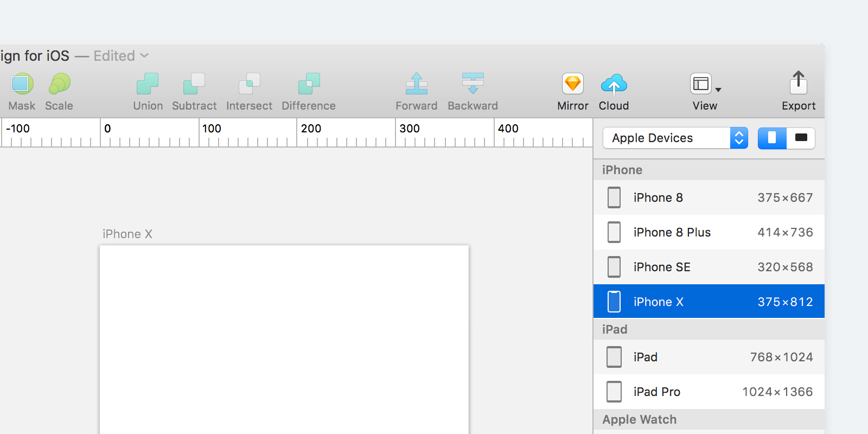
Task: Click the 1024×1366 dimensions text
Action: [777, 392]
